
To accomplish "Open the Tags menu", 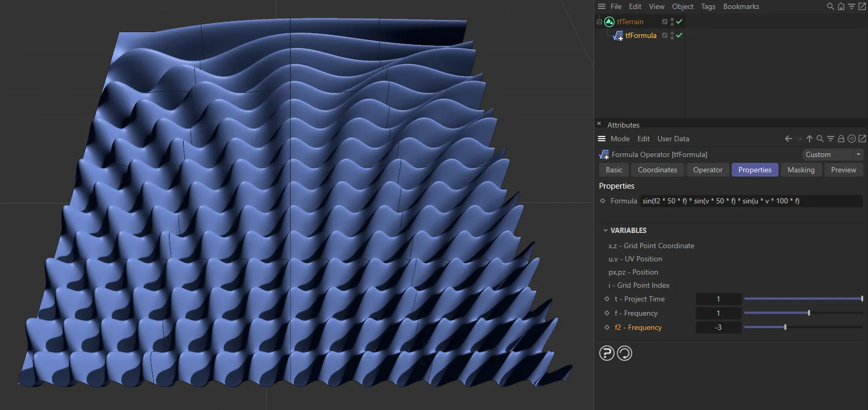I will [708, 6].
